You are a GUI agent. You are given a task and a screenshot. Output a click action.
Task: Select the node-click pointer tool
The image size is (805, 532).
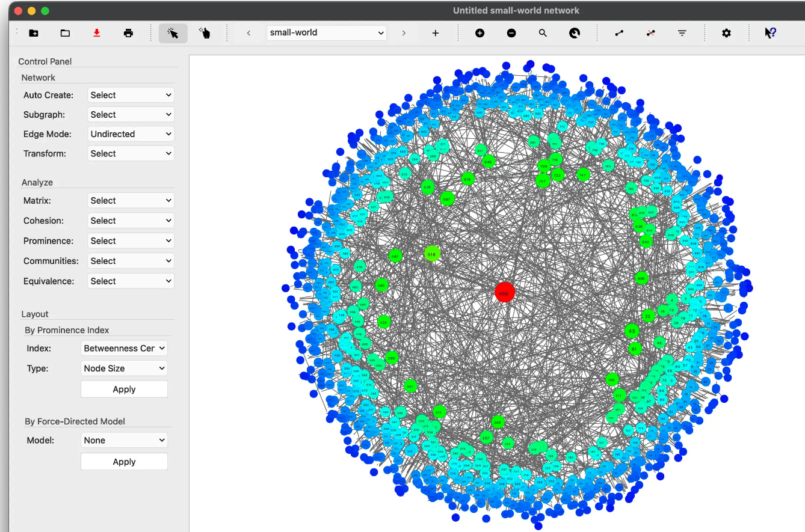[x=173, y=33]
